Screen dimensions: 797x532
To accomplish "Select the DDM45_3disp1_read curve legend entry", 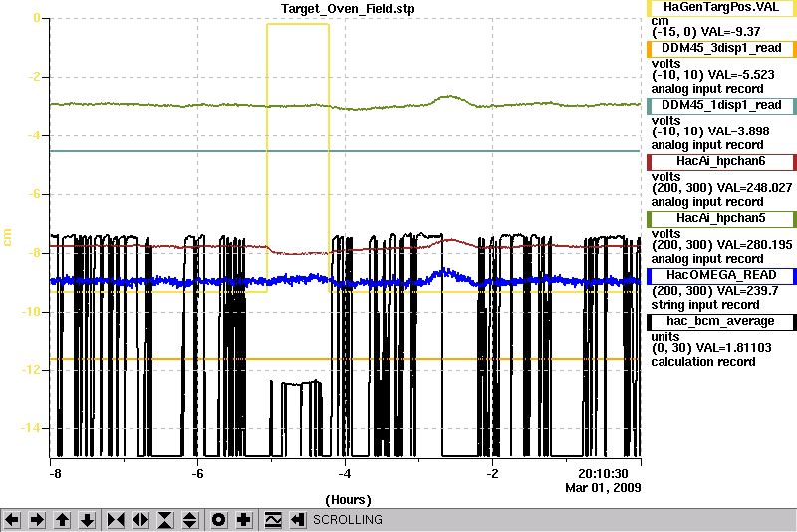I will [x=721, y=48].
